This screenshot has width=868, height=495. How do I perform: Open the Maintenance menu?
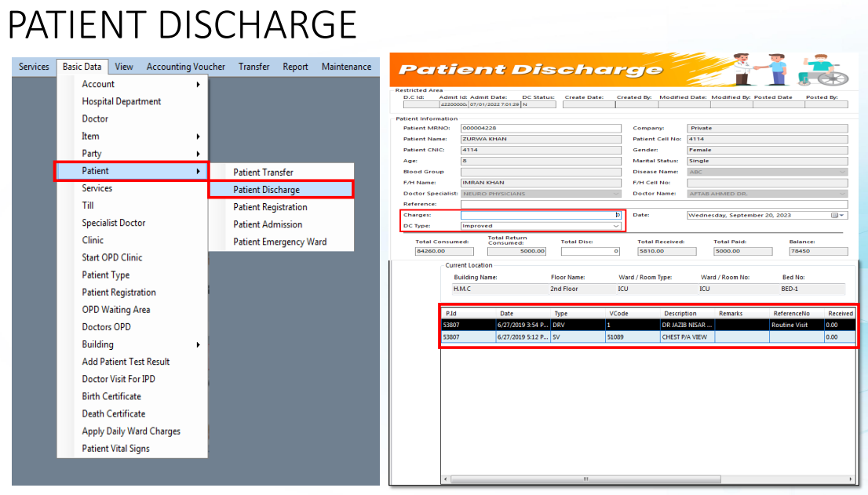[x=346, y=67]
